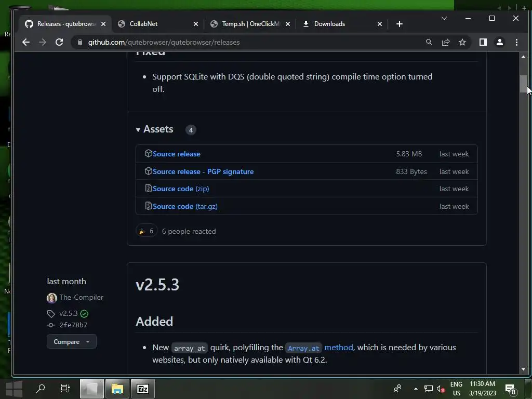Open a new browser tab

[400, 24]
